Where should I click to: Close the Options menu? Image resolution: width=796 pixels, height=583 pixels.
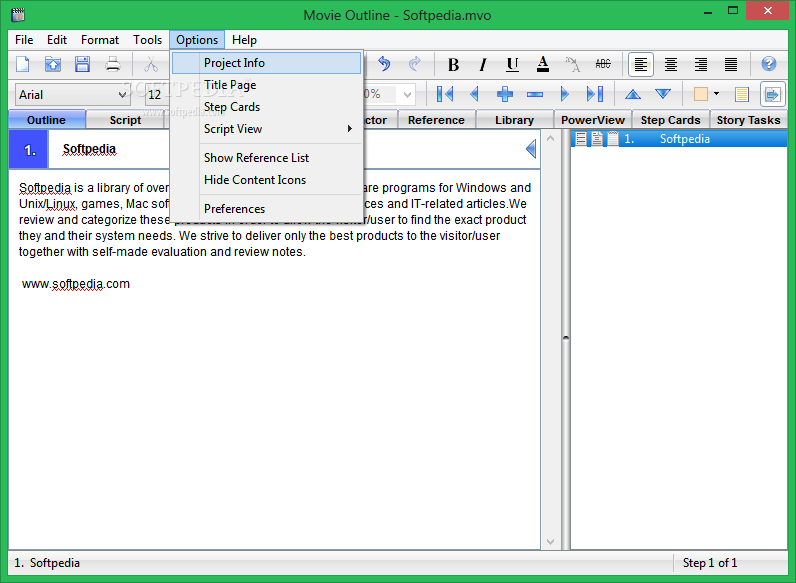coord(197,40)
